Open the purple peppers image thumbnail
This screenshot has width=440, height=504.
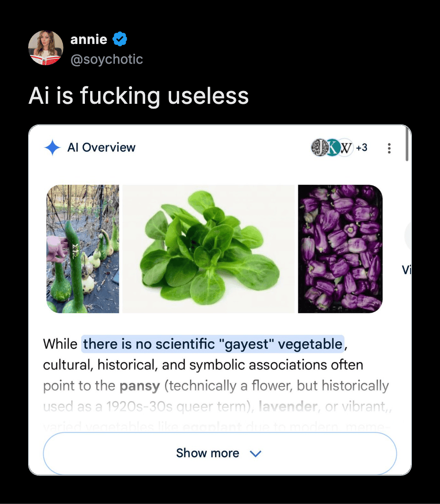(340, 249)
